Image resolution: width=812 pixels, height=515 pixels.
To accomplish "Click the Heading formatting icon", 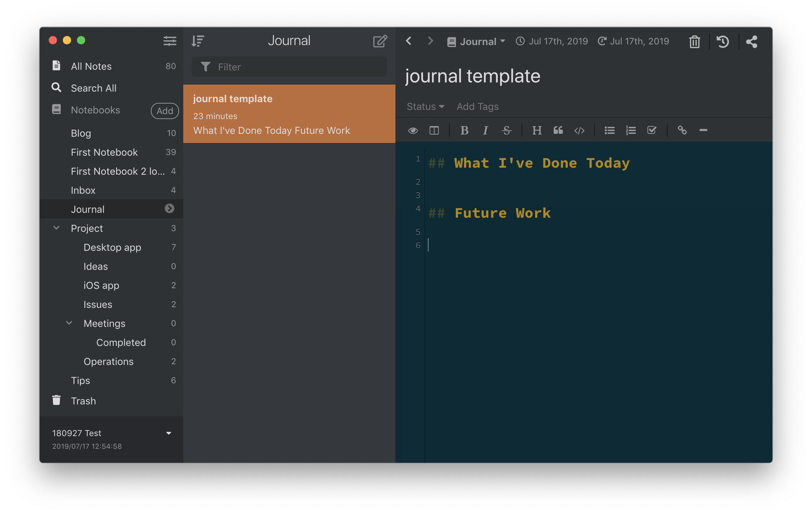I will tap(536, 130).
